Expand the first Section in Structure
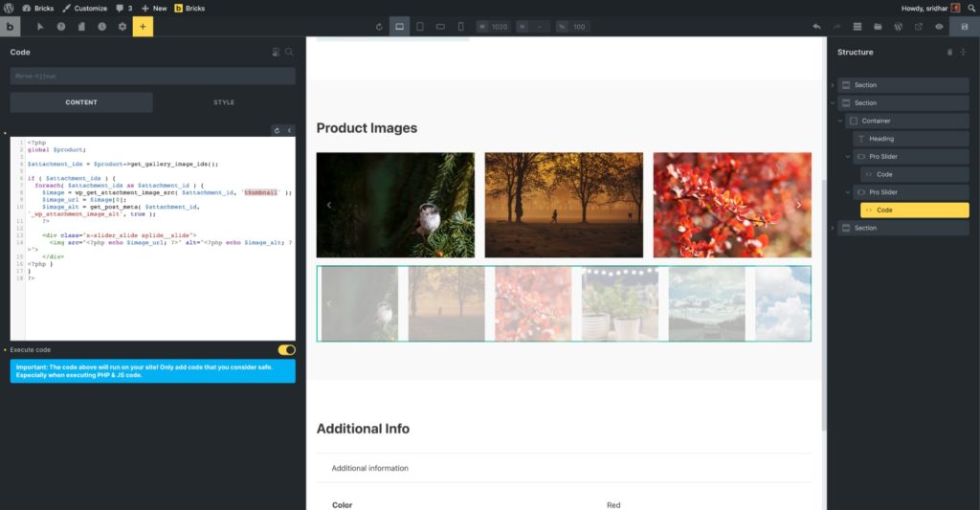980x510 pixels. click(833, 85)
